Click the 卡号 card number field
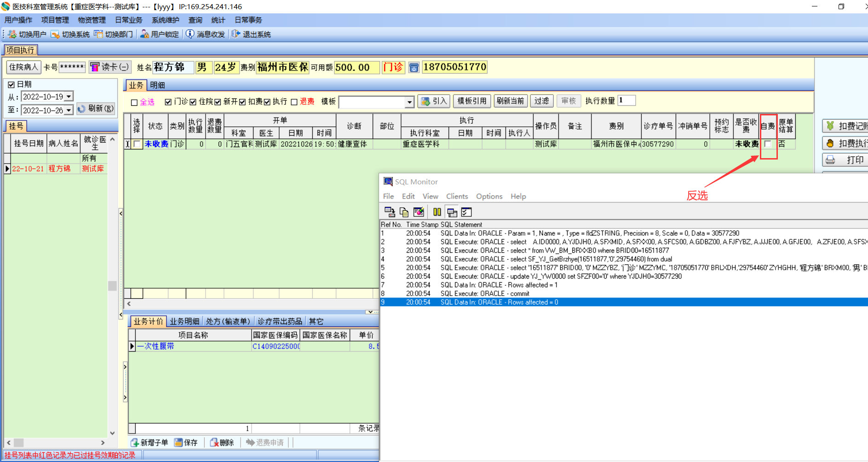This screenshot has width=868, height=462. [72, 67]
